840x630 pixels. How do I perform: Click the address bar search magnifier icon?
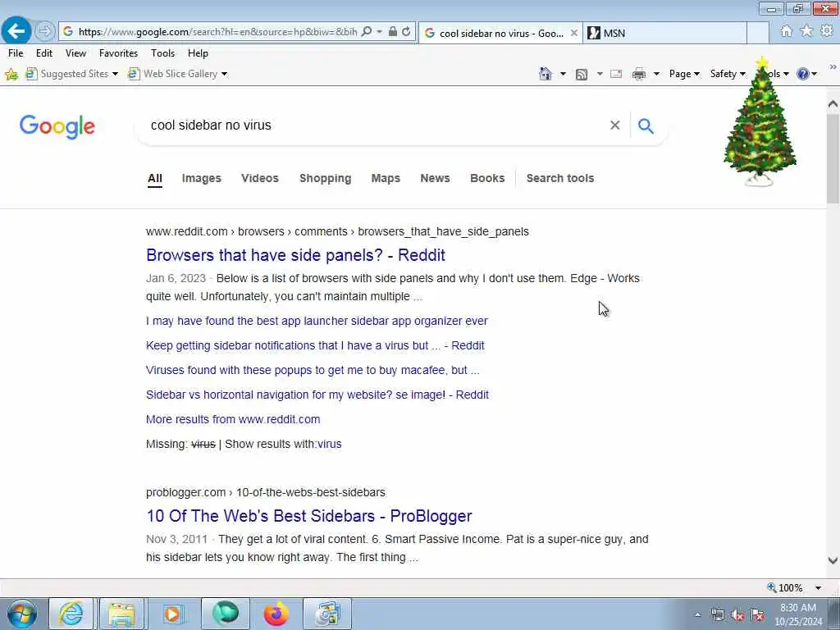[367, 32]
